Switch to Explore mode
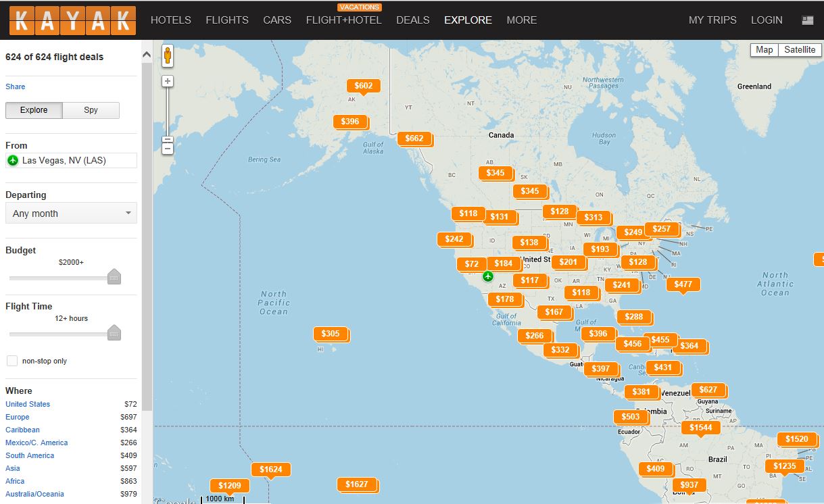824x504 pixels. pyautogui.click(x=34, y=110)
